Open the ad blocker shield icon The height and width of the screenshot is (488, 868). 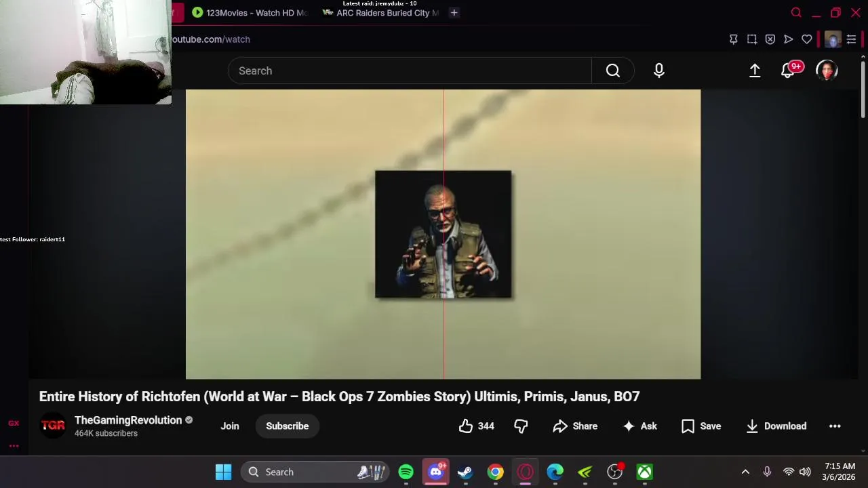770,39
